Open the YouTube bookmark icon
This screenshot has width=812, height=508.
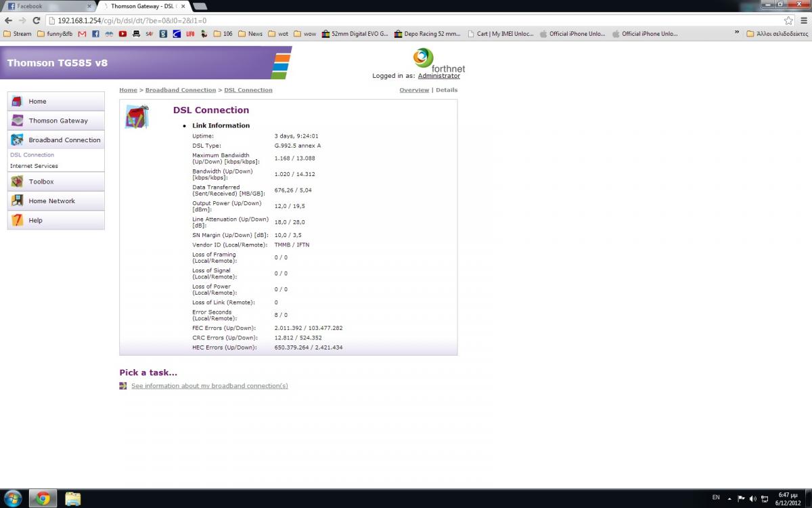[x=122, y=34]
